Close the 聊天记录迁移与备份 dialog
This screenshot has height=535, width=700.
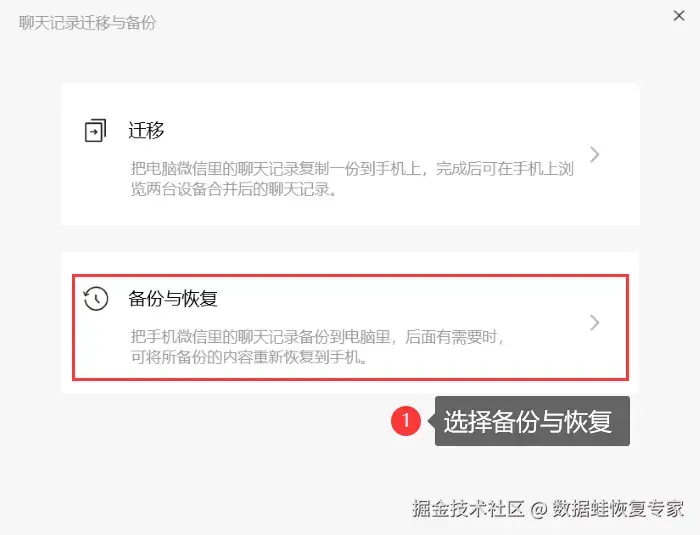coord(679,16)
